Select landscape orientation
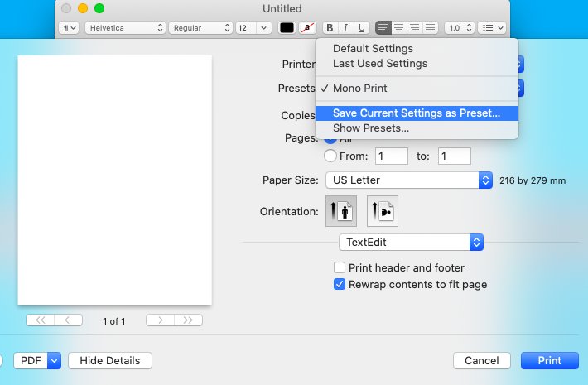The height and width of the screenshot is (385, 588). pos(383,211)
